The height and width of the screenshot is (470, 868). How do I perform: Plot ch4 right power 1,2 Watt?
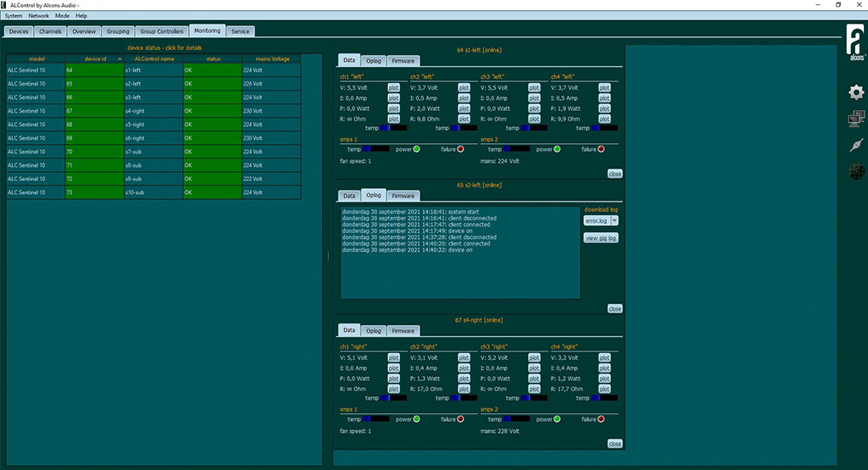click(x=604, y=379)
